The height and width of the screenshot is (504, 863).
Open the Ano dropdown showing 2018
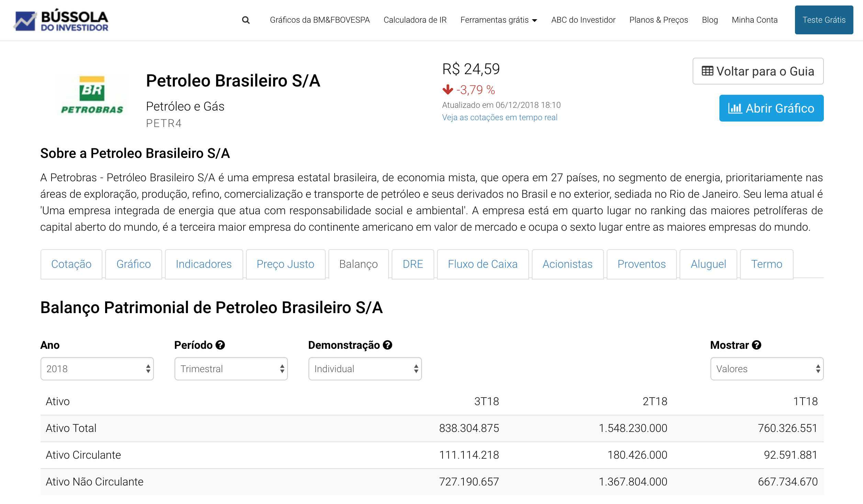[97, 369]
